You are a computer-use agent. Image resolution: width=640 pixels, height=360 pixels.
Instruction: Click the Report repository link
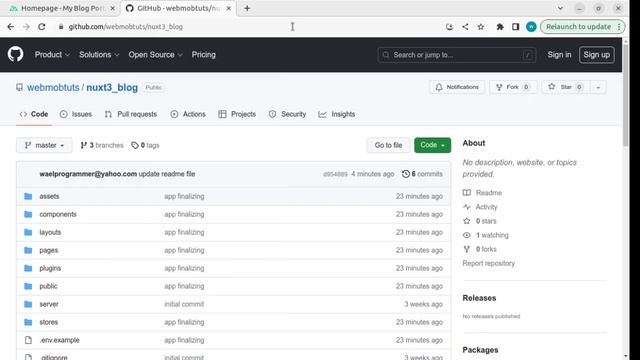pos(489,263)
